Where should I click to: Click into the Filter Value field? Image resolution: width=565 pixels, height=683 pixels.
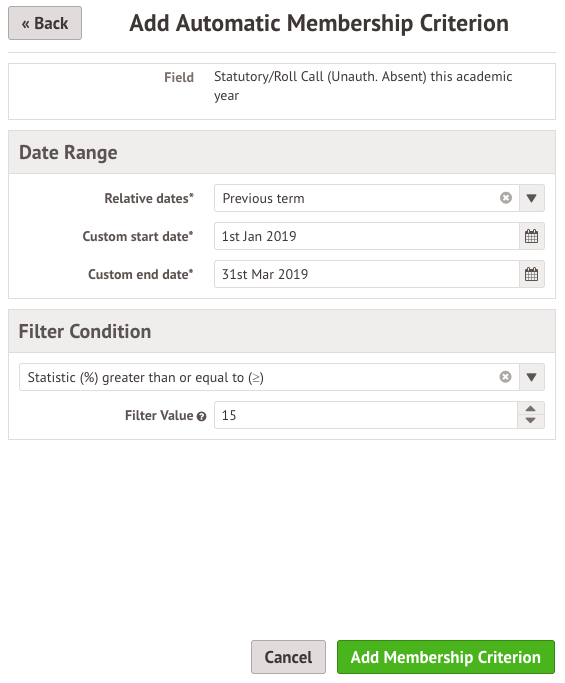pos(366,415)
